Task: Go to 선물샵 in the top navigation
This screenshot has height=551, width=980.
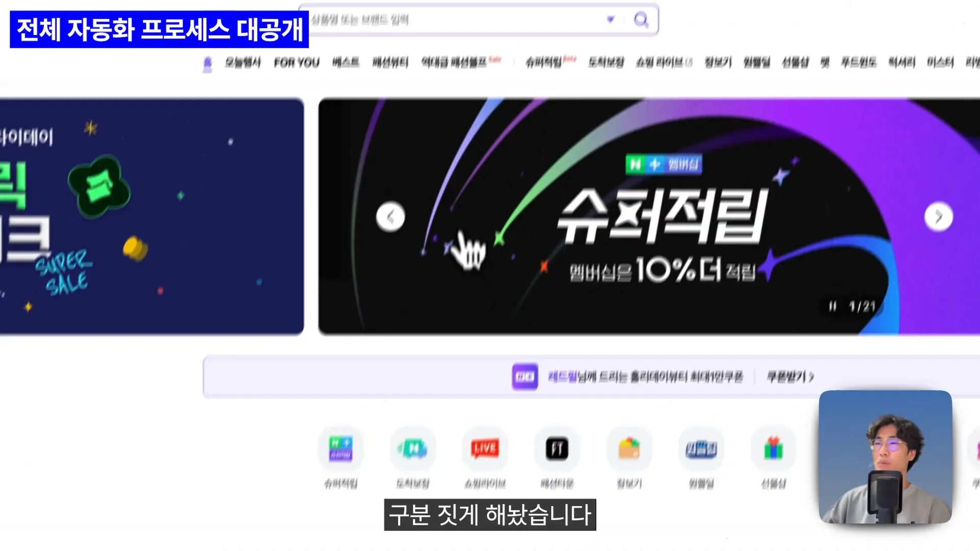Action: (x=795, y=63)
